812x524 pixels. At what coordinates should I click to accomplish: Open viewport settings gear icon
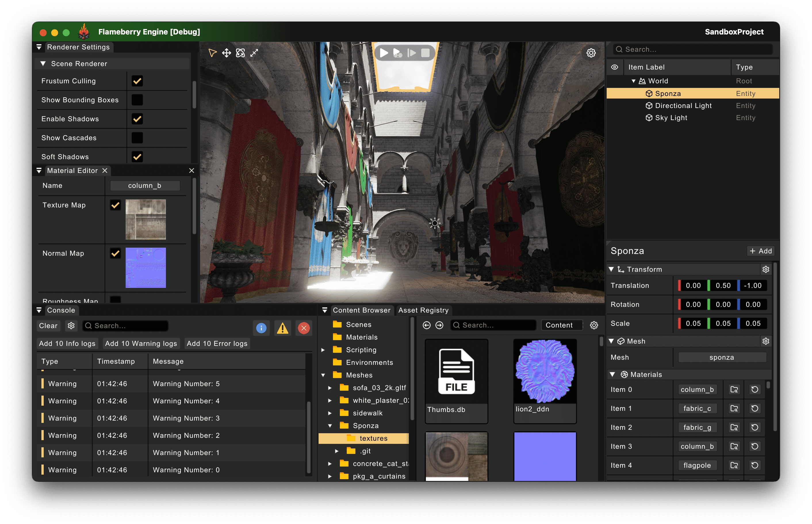point(591,53)
